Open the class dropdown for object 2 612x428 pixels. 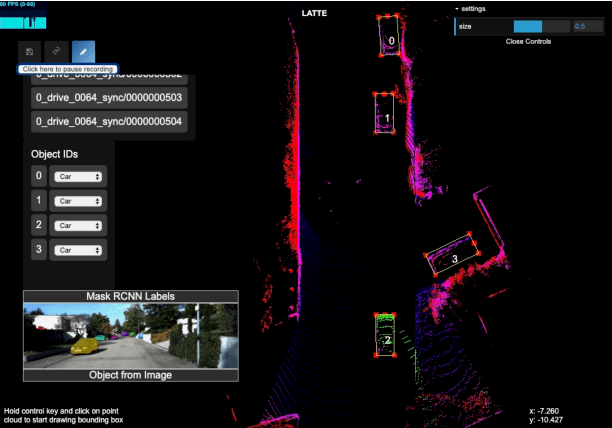[78, 226]
